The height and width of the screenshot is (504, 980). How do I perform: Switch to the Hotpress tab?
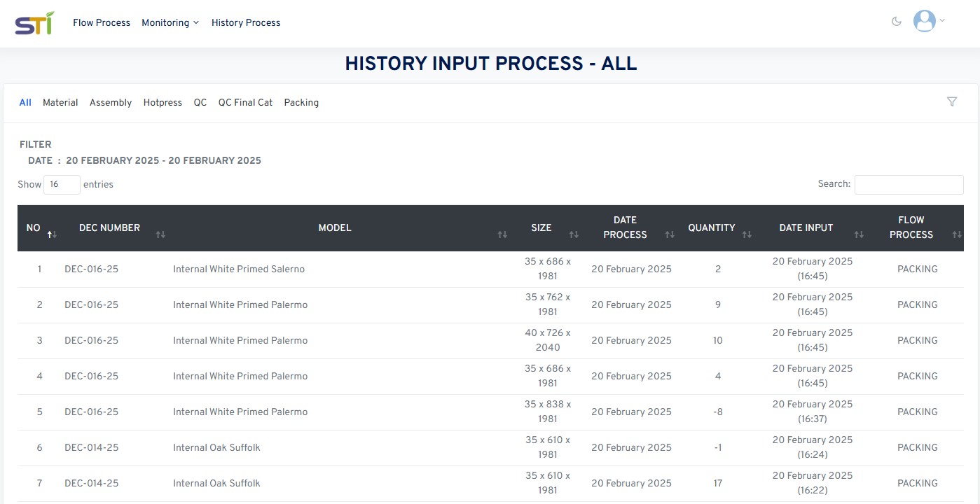(x=163, y=102)
